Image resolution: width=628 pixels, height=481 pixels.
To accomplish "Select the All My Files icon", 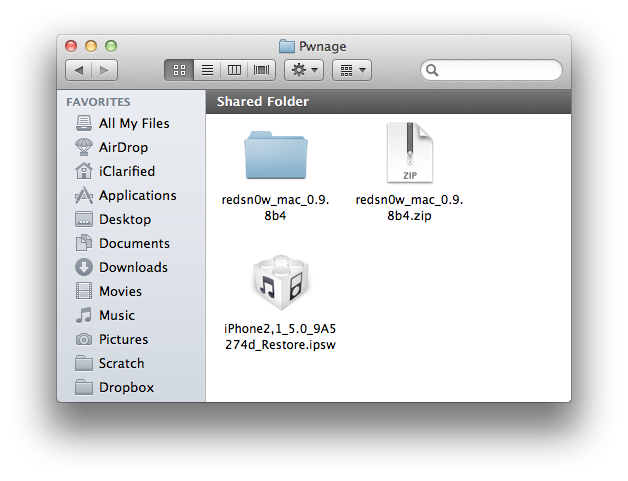I will [x=84, y=123].
